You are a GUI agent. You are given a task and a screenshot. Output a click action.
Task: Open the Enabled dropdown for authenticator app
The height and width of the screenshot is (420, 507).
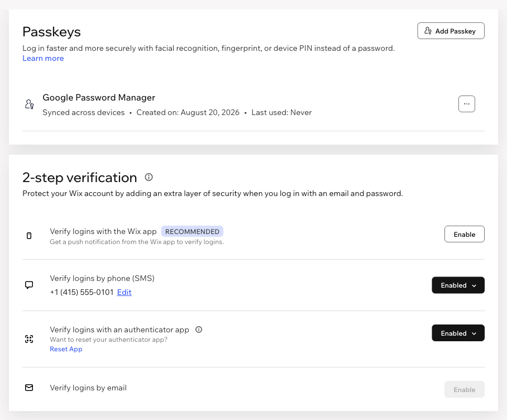coord(458,333)
